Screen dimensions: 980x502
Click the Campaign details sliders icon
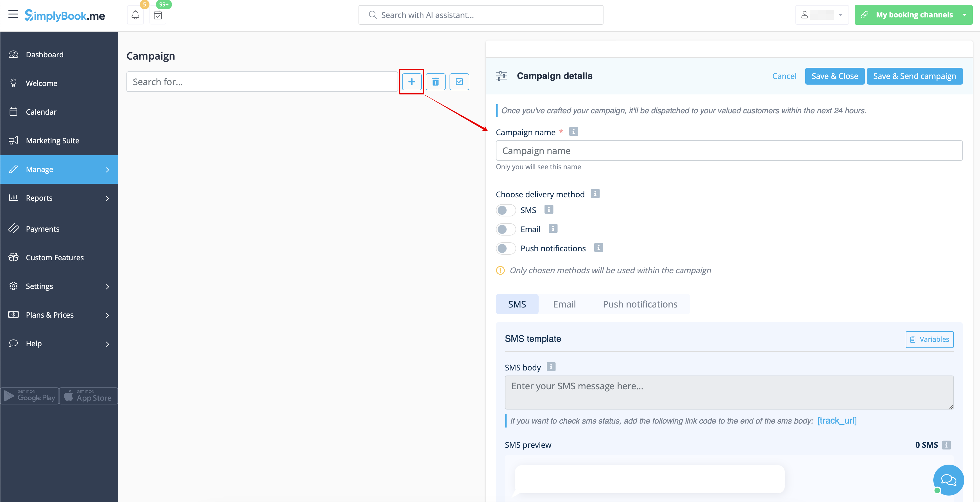click(502, 76)
